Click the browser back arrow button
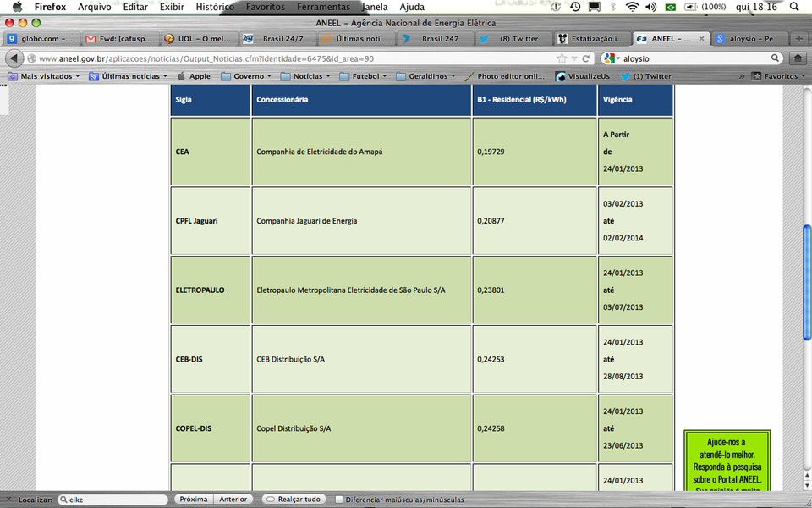Image resolution: width=812 pixels, height=508 pixels. [x=14, y=58]
